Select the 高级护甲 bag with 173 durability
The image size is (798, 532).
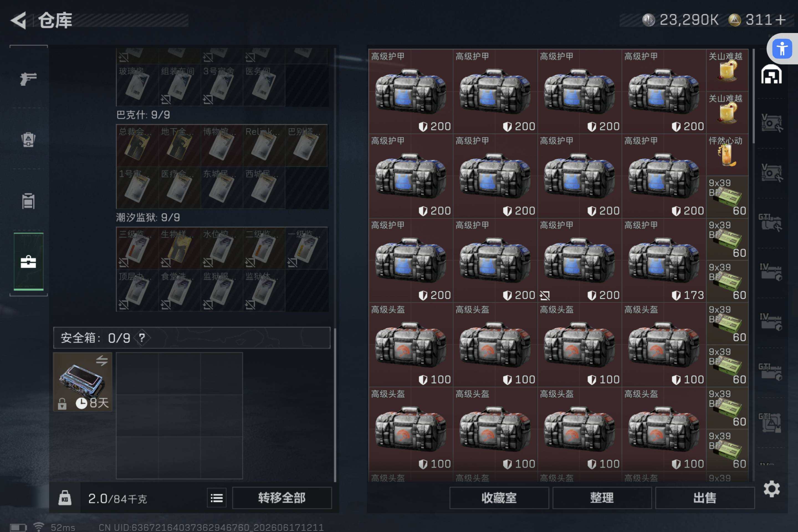coord(664,260)
